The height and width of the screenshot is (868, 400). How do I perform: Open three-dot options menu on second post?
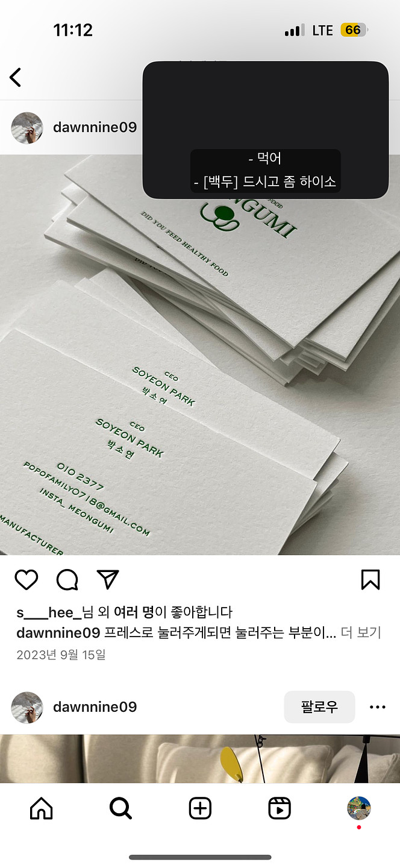(x=378, y=707)
